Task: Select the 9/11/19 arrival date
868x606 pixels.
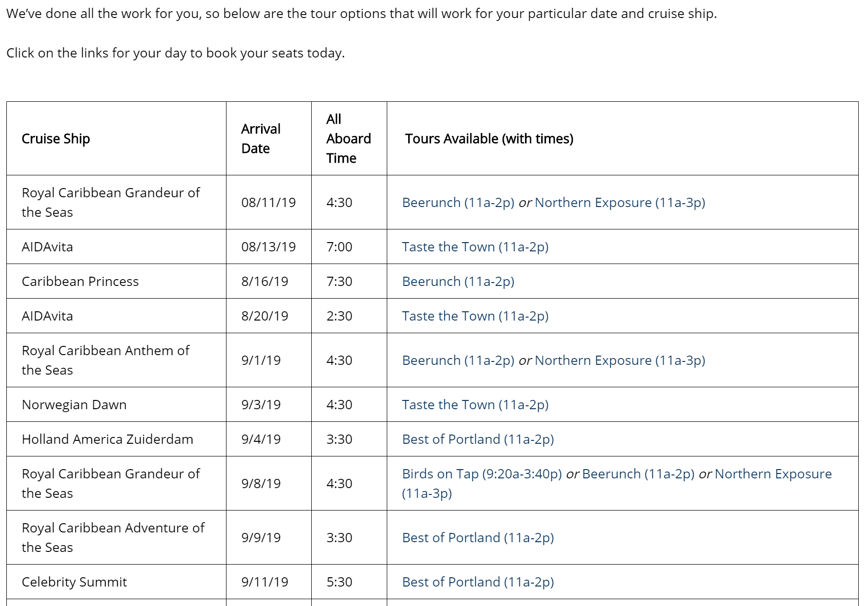Action: 264,582
